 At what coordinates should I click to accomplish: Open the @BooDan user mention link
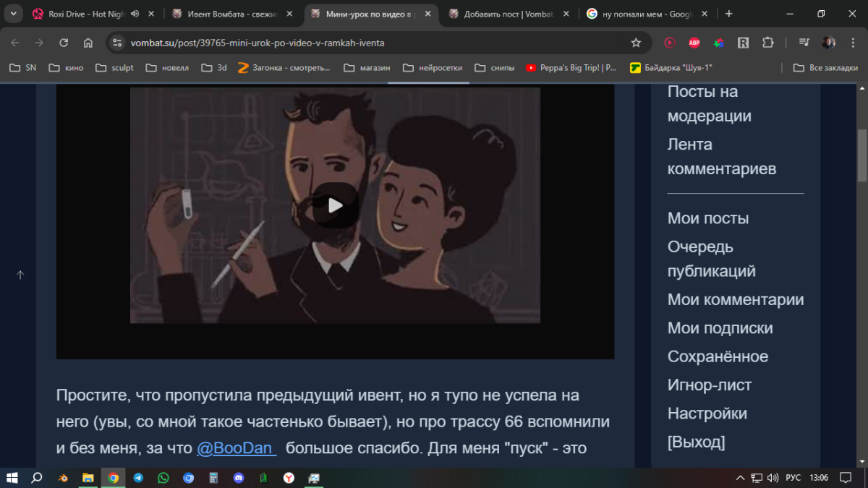pos(237,448)
